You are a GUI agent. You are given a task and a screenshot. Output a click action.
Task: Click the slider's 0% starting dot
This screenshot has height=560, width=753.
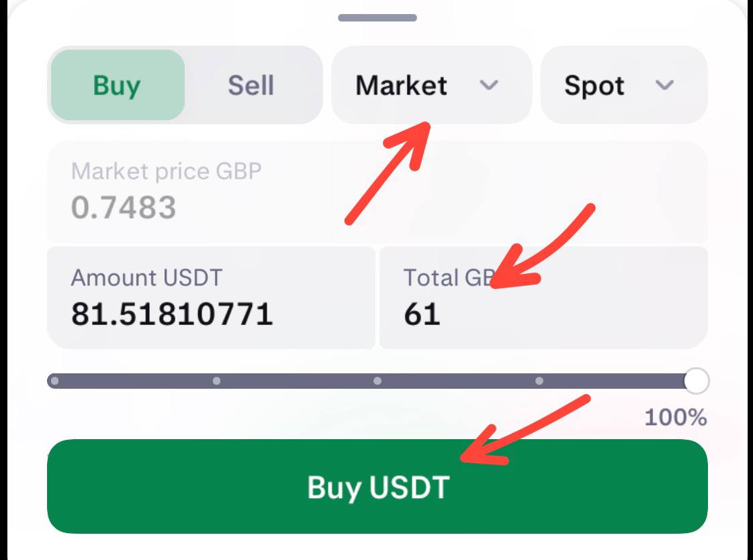pos(54,381)
